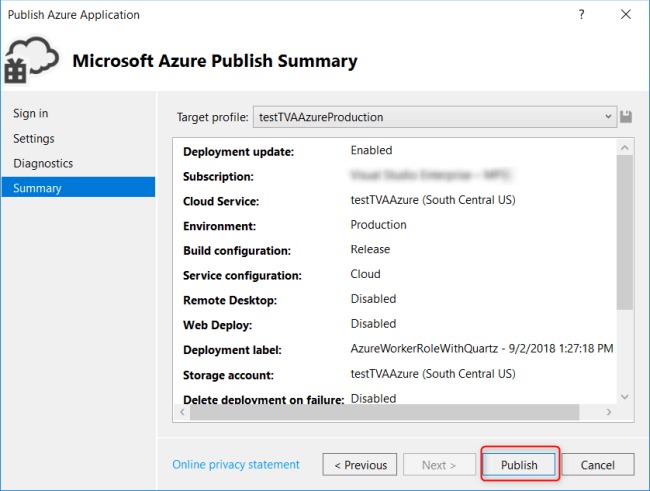Screen dimensions: 650x491
Task: Close the Publish Azure Application dialog
Action: coord(626,15)
